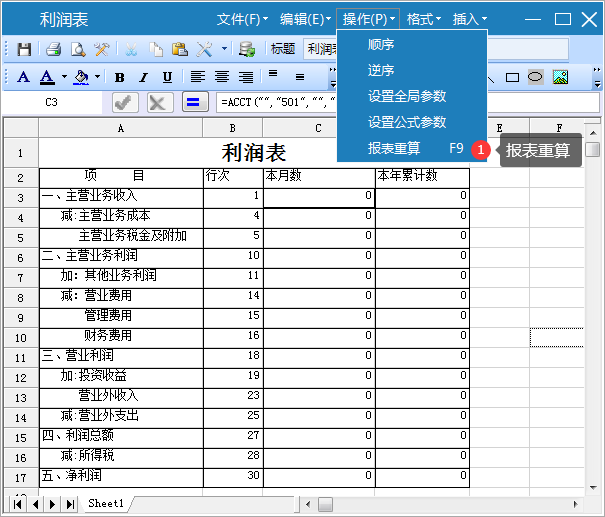605x517 pixels.
Task: Click the gray checkmark confirm formula button
Action: click(x=125, y=102)
